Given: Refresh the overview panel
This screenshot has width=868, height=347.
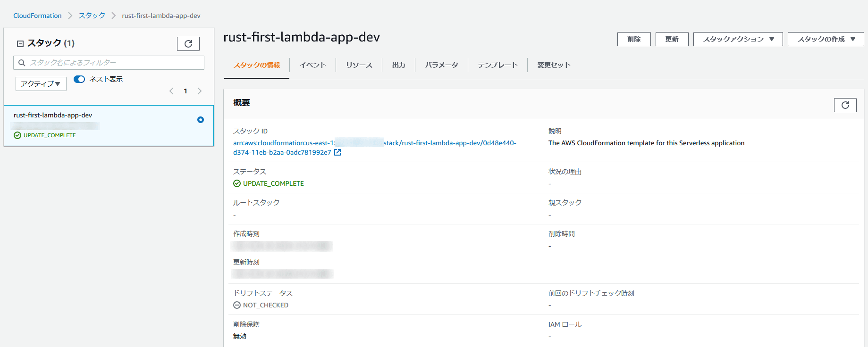Looking at the screenshot, I should tap(845, 105).
